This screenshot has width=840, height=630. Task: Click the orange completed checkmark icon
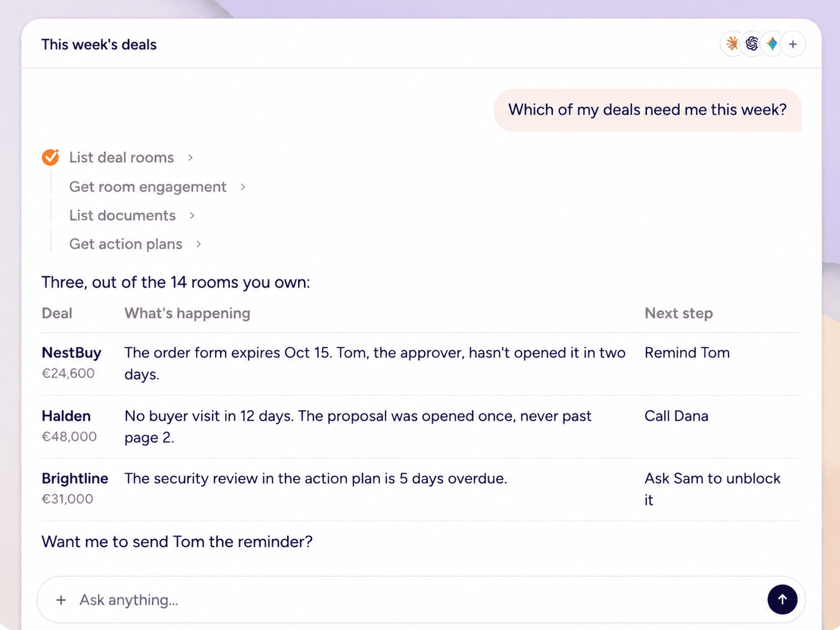coord(50,157)
